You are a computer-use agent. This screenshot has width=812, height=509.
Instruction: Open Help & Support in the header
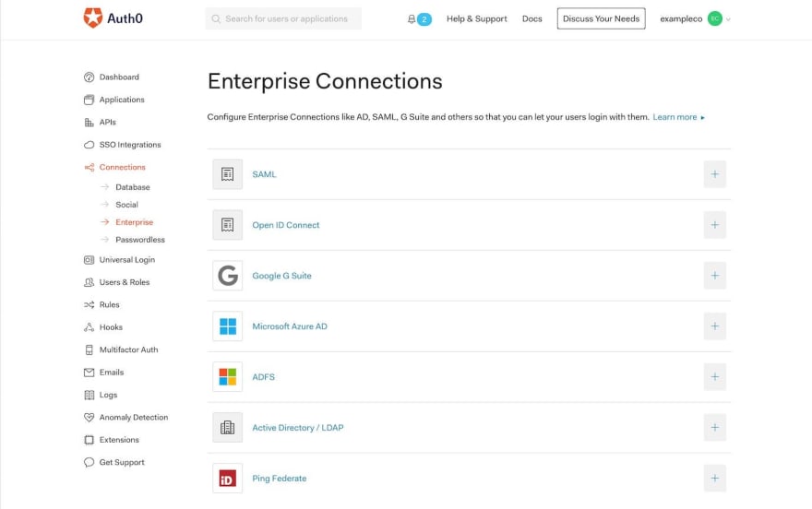(x=476, y=18)
